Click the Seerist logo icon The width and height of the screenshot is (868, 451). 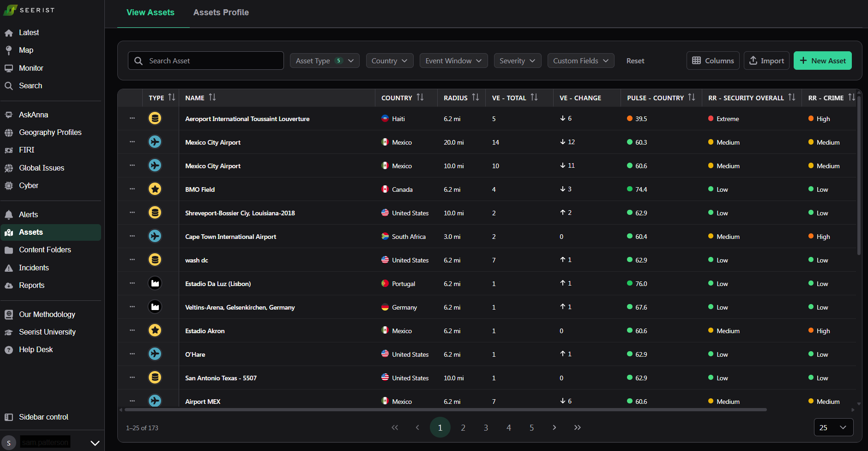10,10
